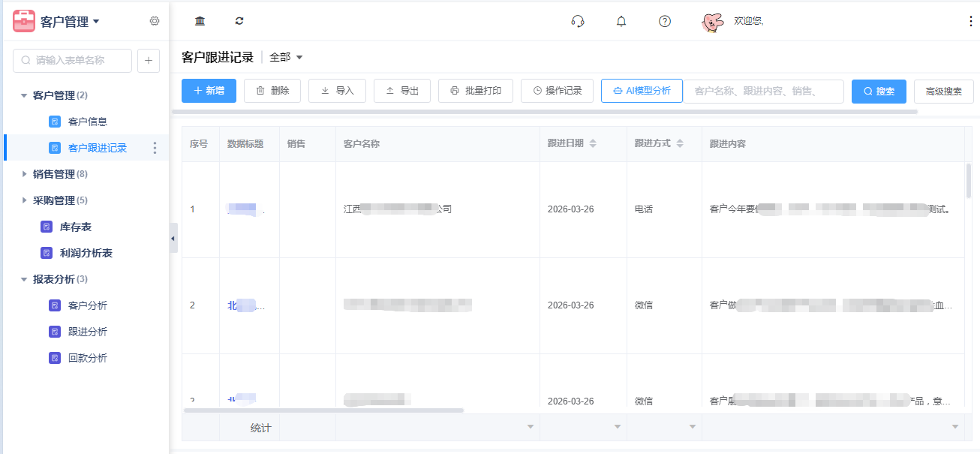Click the notification bell icon
The width and height of the screenshot is (980, 454).
621,21
